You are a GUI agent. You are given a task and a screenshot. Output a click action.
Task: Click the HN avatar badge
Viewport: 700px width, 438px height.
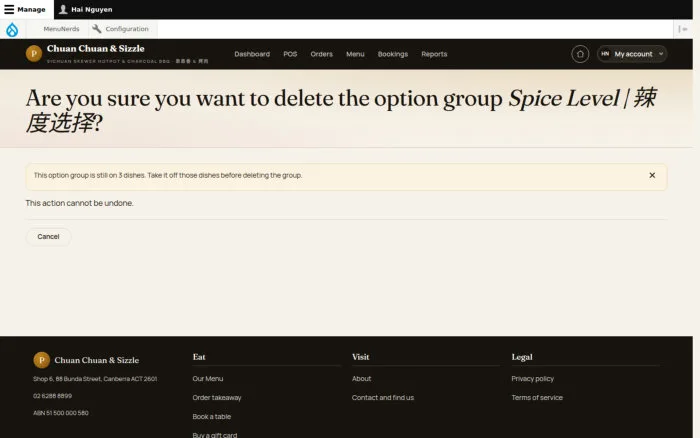605,54
